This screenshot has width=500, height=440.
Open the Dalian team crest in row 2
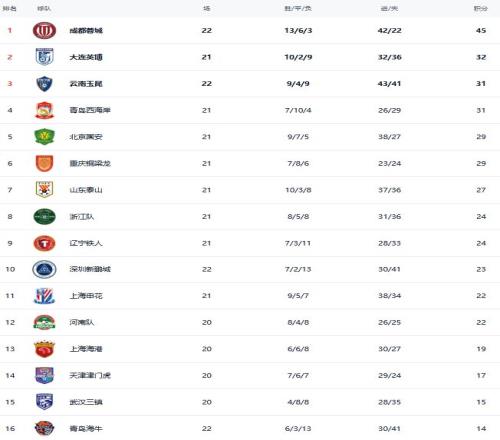click(44, 57)
